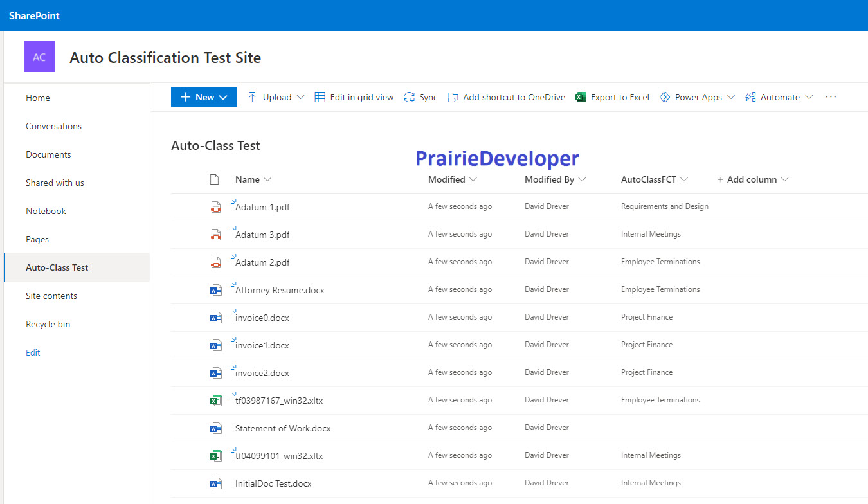Click the Sync toolbar button
The height and width of the screenshot is (504, 868).
[420, 97]
